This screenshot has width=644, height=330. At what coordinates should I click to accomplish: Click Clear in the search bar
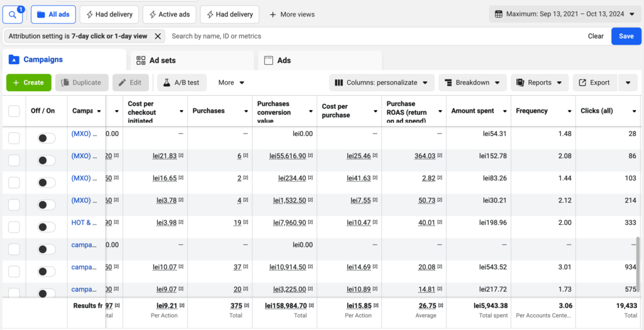(596, 36)
